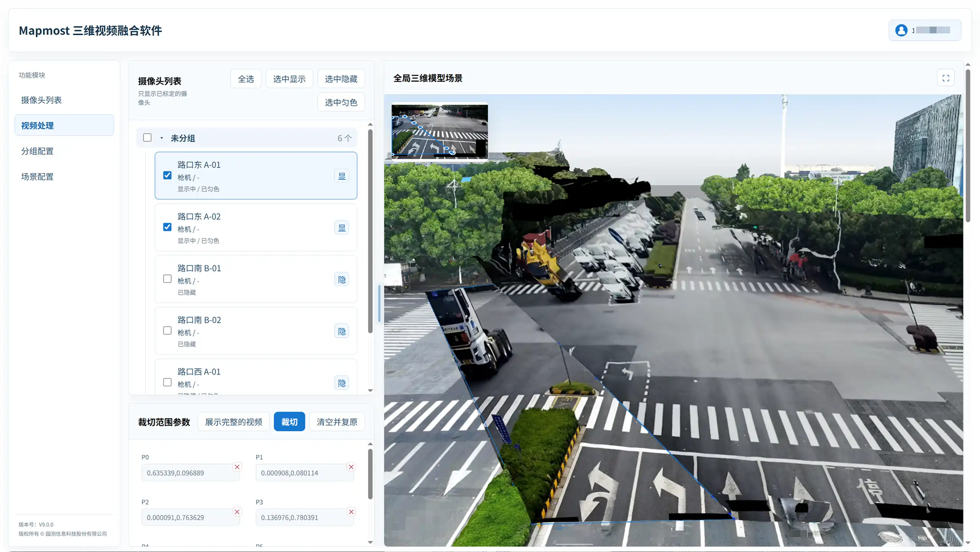This screenshot has height=552, width=980.
Task: Toggle visibility of 路口东 A-01
Action: (x=341, y=176)
